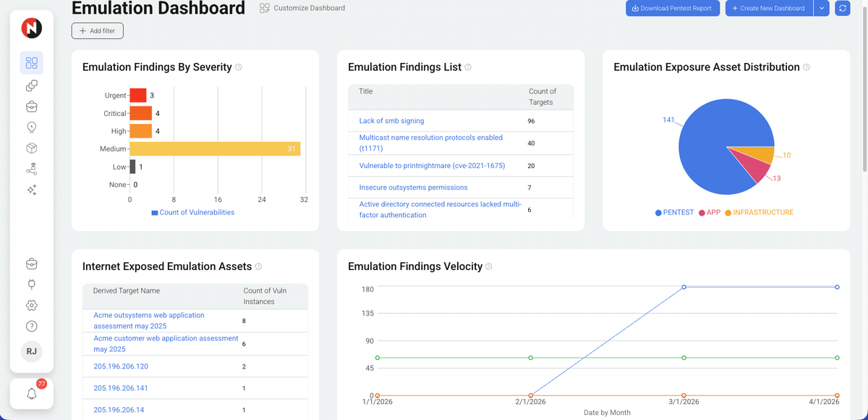
Task: Open the 205.196.206.141 asset link
Action: click(x=121, y=388)
